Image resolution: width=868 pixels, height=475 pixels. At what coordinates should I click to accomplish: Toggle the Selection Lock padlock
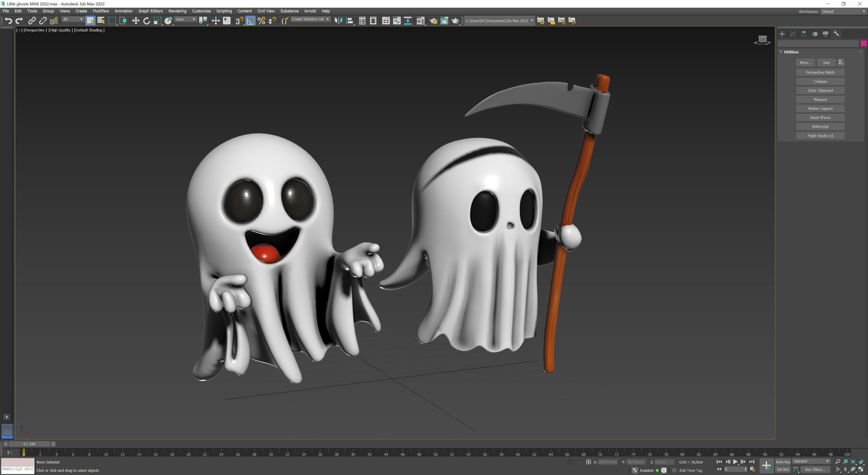coord(579,462)
